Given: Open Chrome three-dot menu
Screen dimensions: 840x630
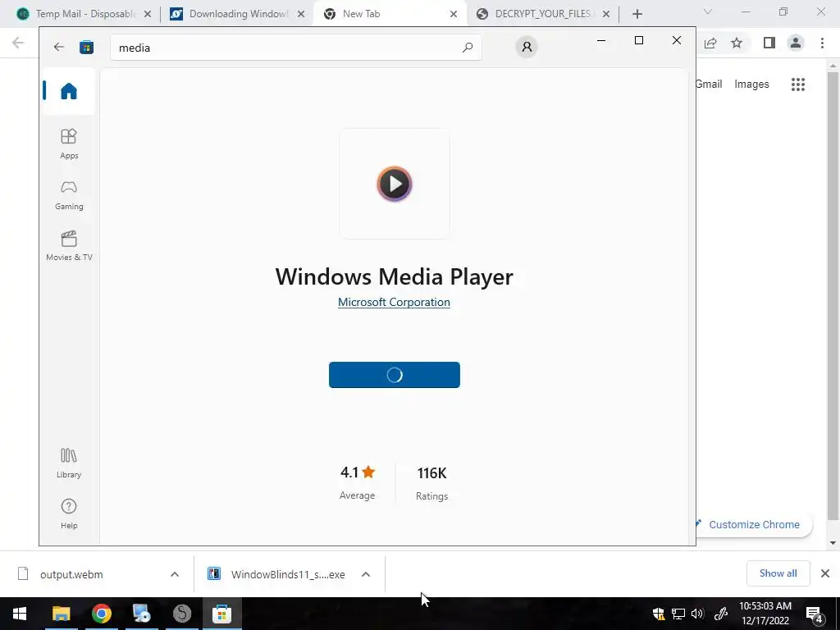Looking at the screenshot, I should [x=822, y=43].
